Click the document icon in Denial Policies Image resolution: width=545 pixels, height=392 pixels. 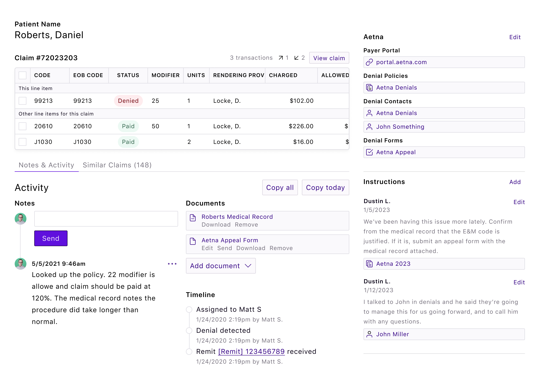pyautogui.click(x=369, y=88)
